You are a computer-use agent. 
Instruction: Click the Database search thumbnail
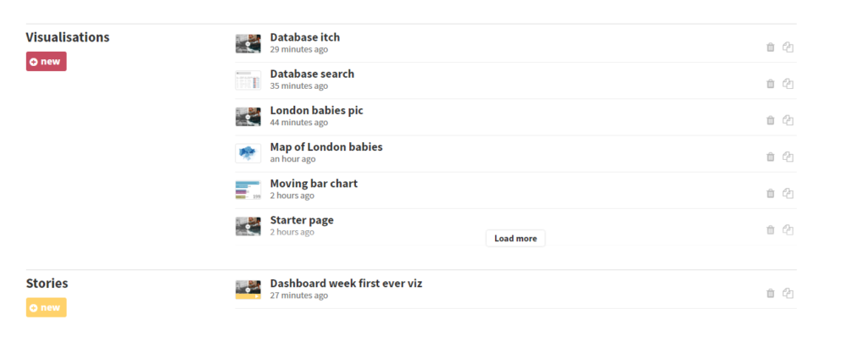248,80
